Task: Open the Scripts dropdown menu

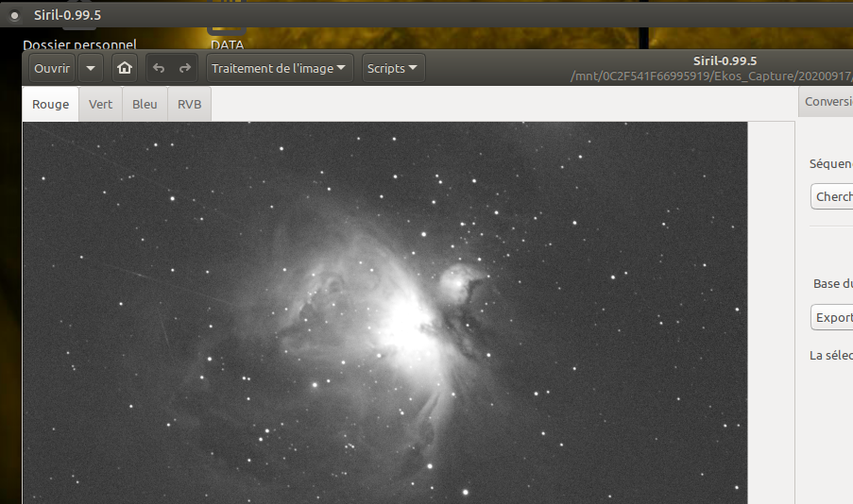Action: pyautogui.click(x=393, y=69)
